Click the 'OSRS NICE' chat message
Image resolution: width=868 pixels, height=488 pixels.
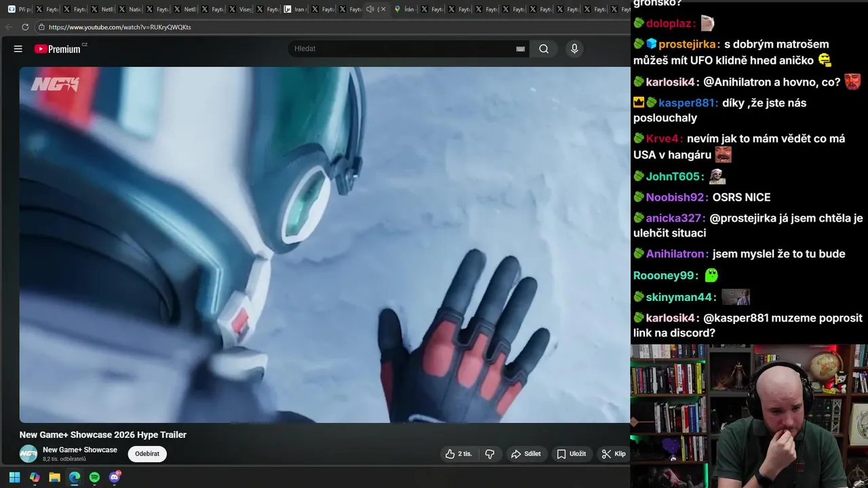tap(741, 198)
